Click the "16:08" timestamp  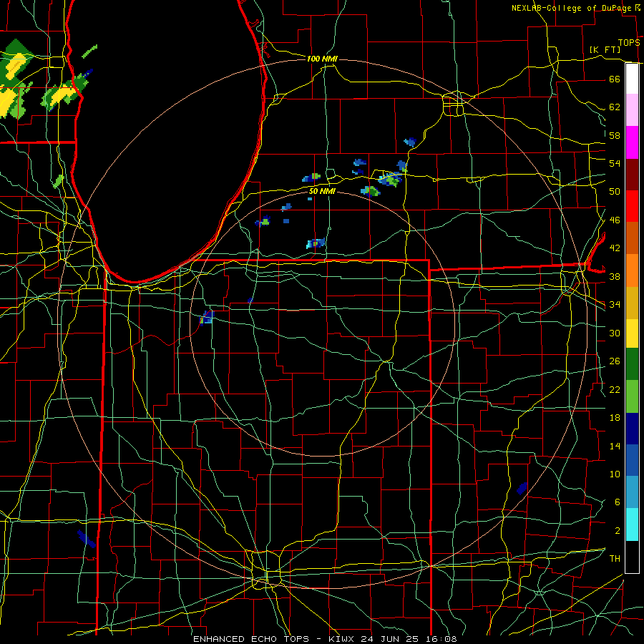pyautogui.click(x=441, y=639)
